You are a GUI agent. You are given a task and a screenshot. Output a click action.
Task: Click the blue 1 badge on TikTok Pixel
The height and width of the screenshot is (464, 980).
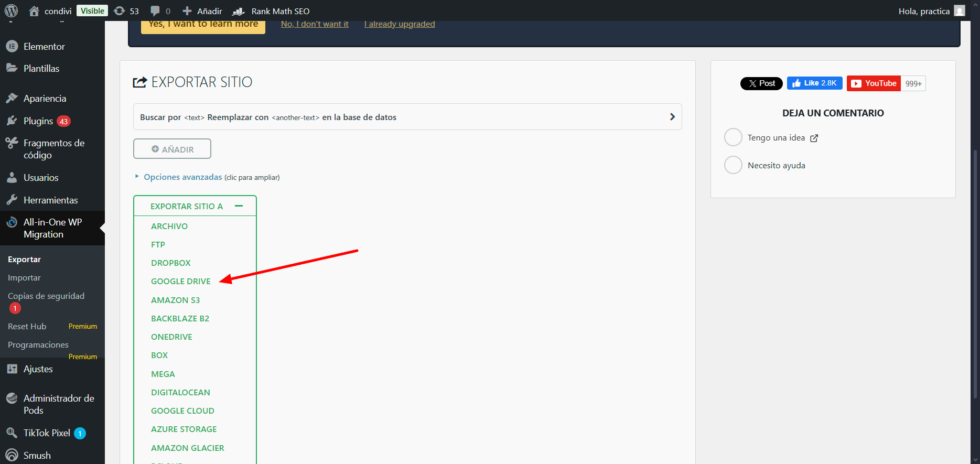click(80, 433)
